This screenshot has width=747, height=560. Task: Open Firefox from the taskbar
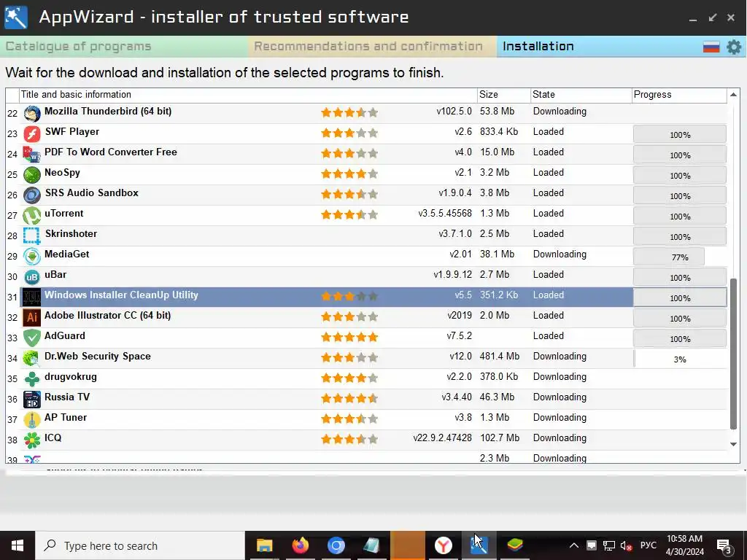(300, 545)
